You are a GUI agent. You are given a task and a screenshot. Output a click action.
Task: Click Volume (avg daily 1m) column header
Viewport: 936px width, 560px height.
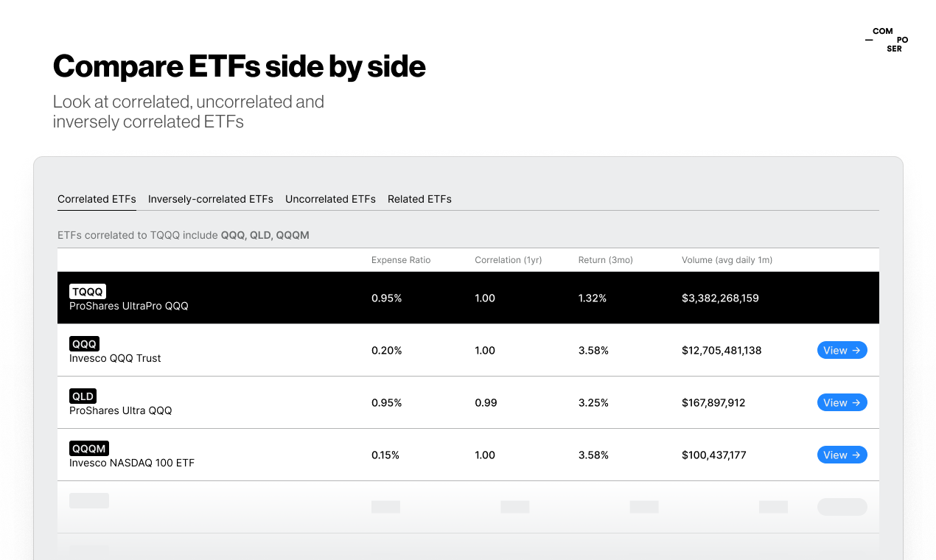tap(727, 260)
